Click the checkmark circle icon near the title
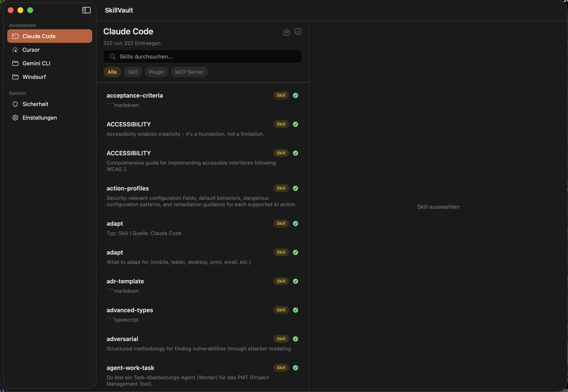568x392 pixels. 298,32
